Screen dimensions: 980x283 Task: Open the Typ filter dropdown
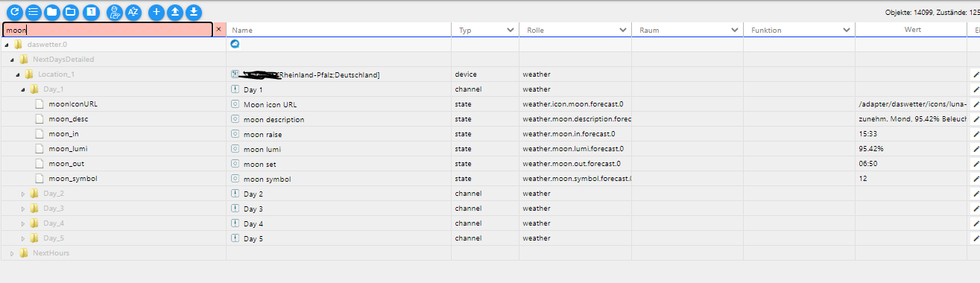coord(510,30)
